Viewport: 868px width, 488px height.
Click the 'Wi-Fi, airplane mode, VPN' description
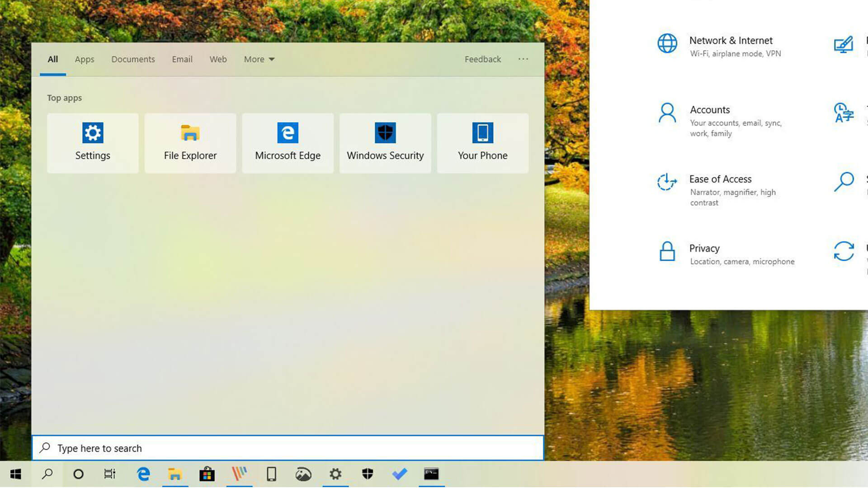tap(736, 54)
